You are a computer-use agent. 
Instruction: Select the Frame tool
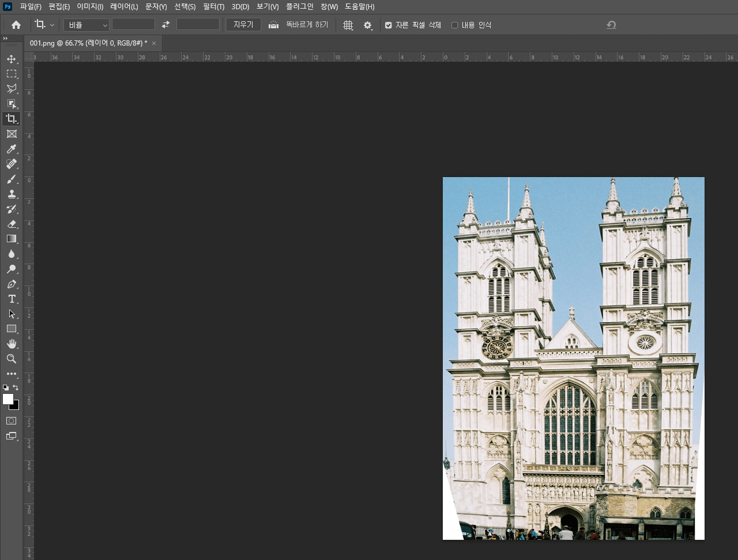click(12, 134)
